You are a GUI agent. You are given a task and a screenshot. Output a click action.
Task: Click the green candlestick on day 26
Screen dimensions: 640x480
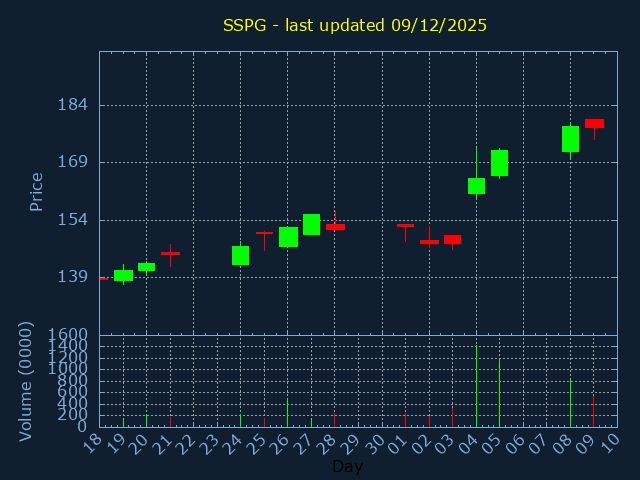pyautogui.click(x=288, y=237)
